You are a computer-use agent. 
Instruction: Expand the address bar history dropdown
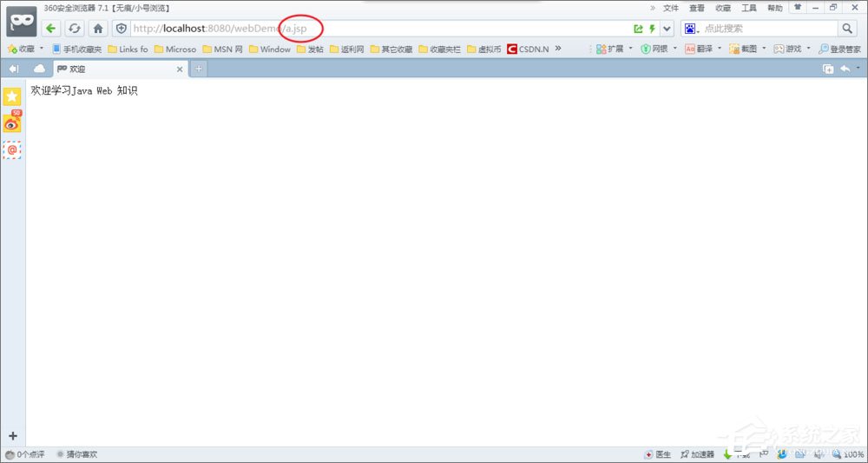click(x=667, y=29)
